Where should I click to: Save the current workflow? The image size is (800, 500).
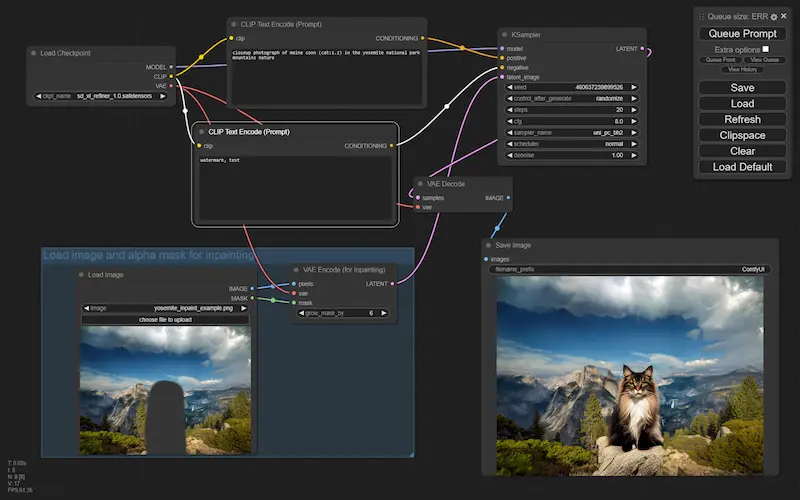click(742, 88)
